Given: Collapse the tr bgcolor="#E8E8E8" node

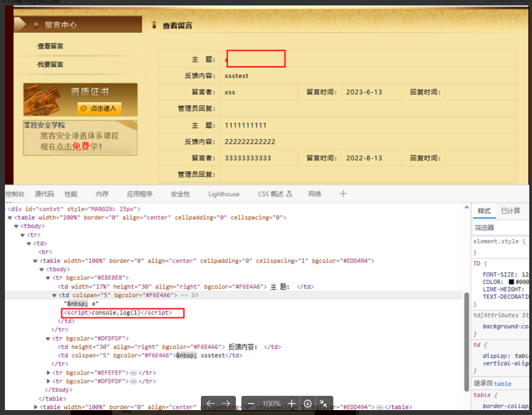Looking at the screenshot, I should 48,278.
